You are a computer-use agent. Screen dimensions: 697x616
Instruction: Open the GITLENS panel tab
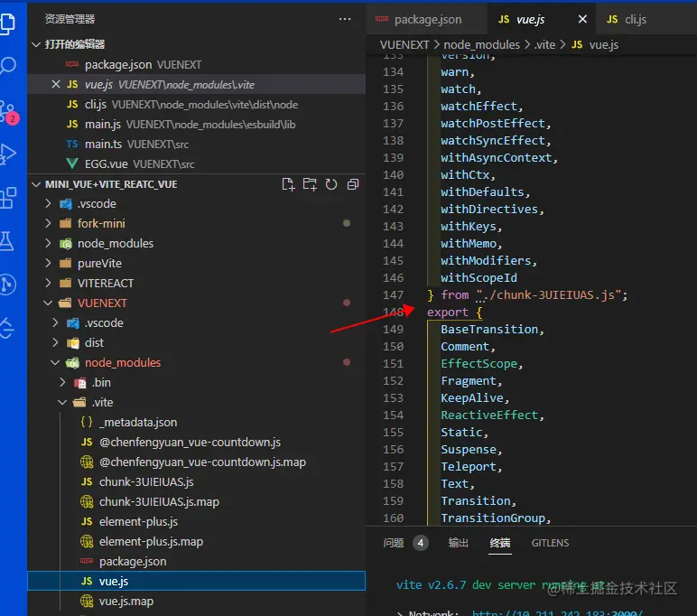coord(551,543)
